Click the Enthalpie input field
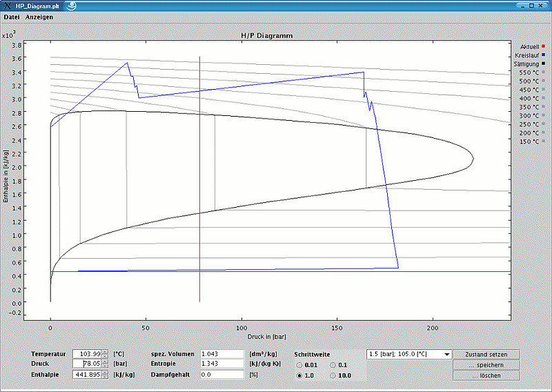The height and width of the screenshot is (392, 552). click(87, 375)
